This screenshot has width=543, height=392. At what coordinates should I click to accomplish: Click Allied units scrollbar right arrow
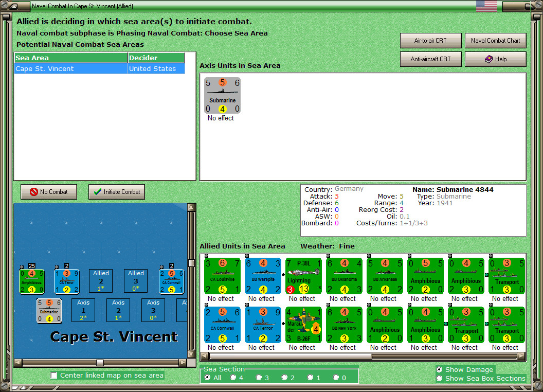click(x=521, y=356)
